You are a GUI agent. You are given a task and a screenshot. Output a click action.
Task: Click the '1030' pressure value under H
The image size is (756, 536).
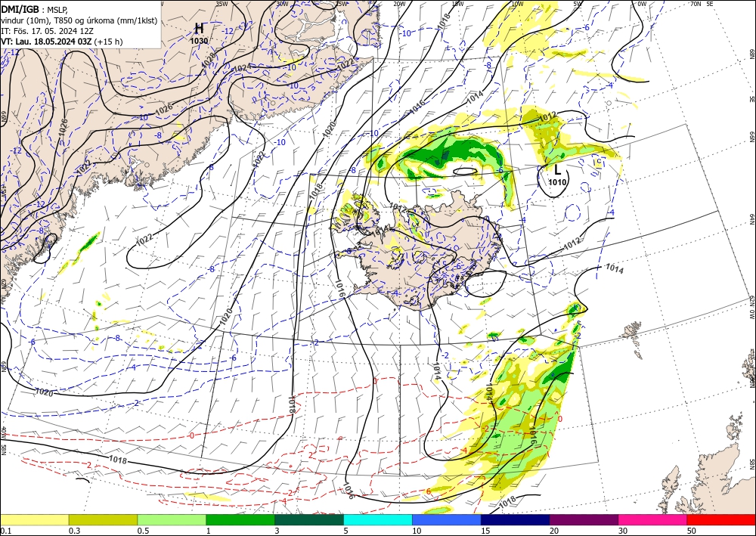click(x=199, y=41)
